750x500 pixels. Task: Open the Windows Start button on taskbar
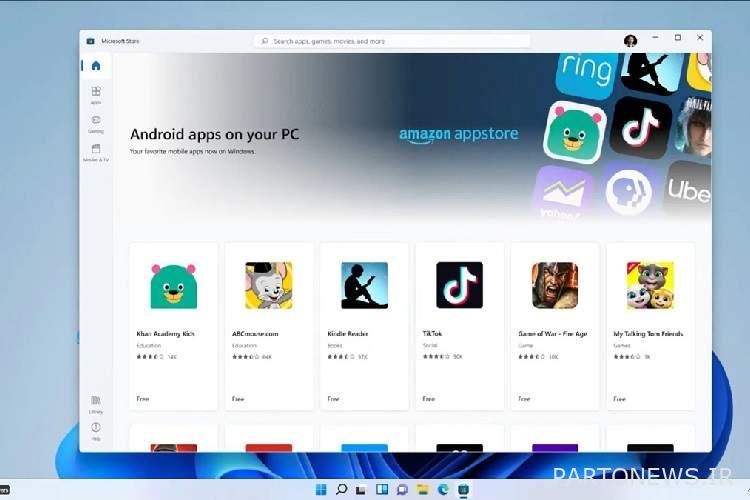(x=321, y=489)
